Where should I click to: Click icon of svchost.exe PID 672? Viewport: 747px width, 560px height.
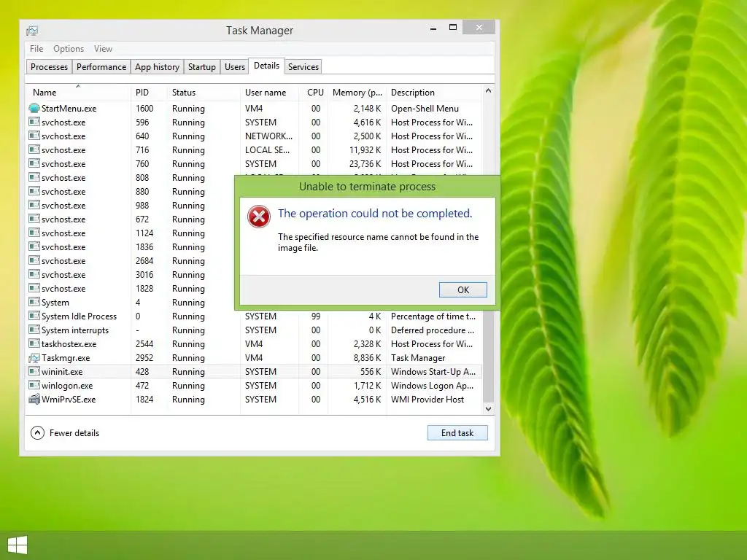point(34,219)
